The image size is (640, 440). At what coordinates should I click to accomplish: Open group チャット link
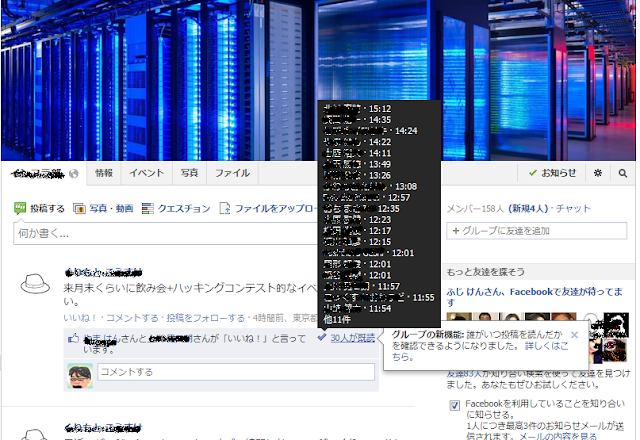[573, 209]
